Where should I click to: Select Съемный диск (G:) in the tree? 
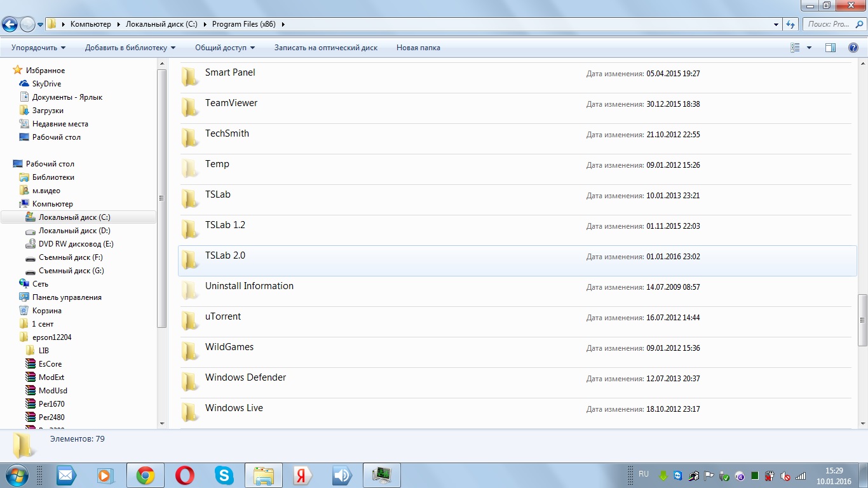(71, 271)
